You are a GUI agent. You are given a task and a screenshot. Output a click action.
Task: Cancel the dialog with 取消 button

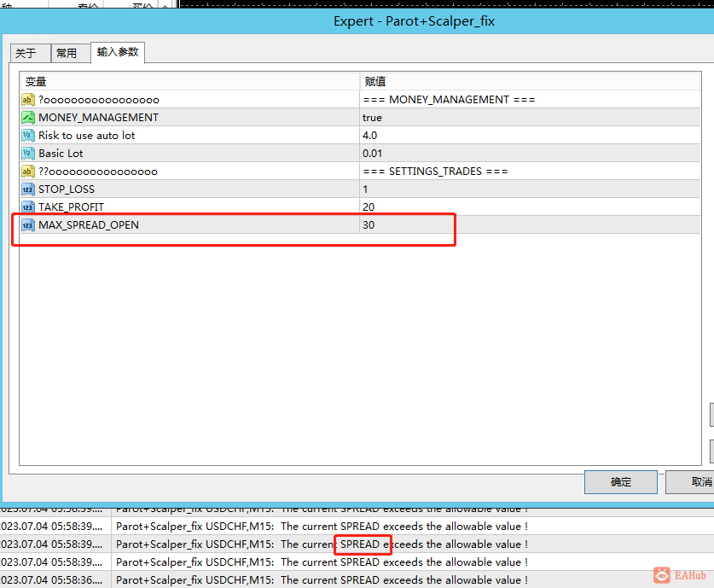(x=692, y=482)
